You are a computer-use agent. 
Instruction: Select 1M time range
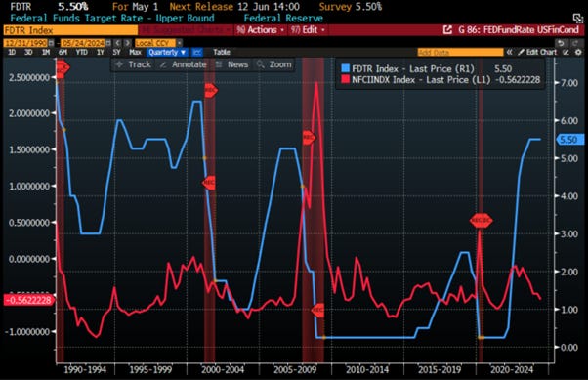46,52
